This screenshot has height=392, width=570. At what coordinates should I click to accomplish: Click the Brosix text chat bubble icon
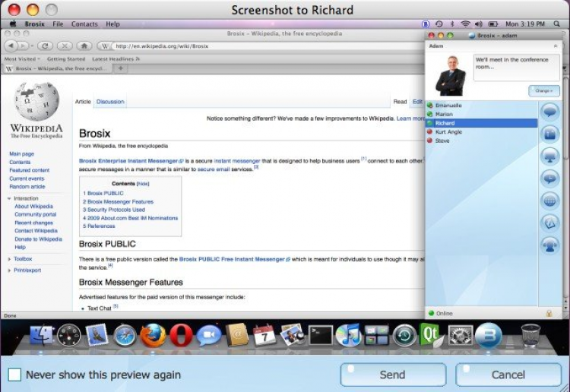pyautogui.click(x=549, y=112)
